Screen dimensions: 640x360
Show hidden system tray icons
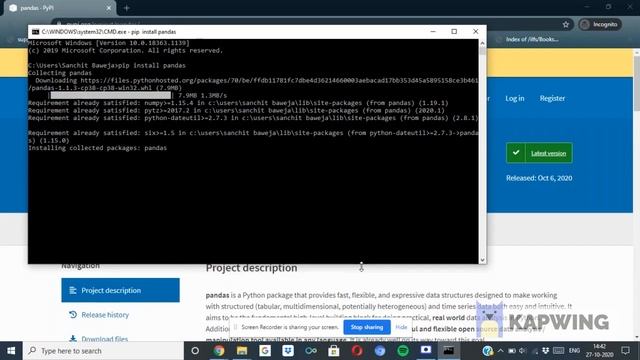tap(500, 351)
